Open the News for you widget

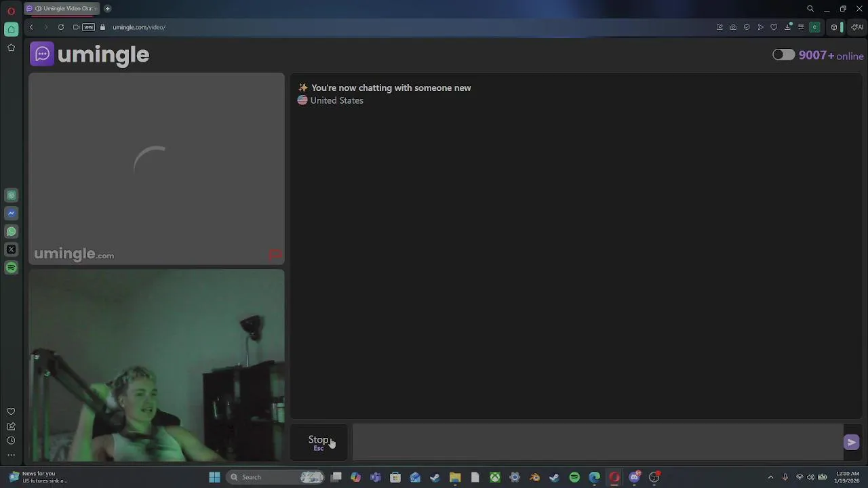(39, 477)
